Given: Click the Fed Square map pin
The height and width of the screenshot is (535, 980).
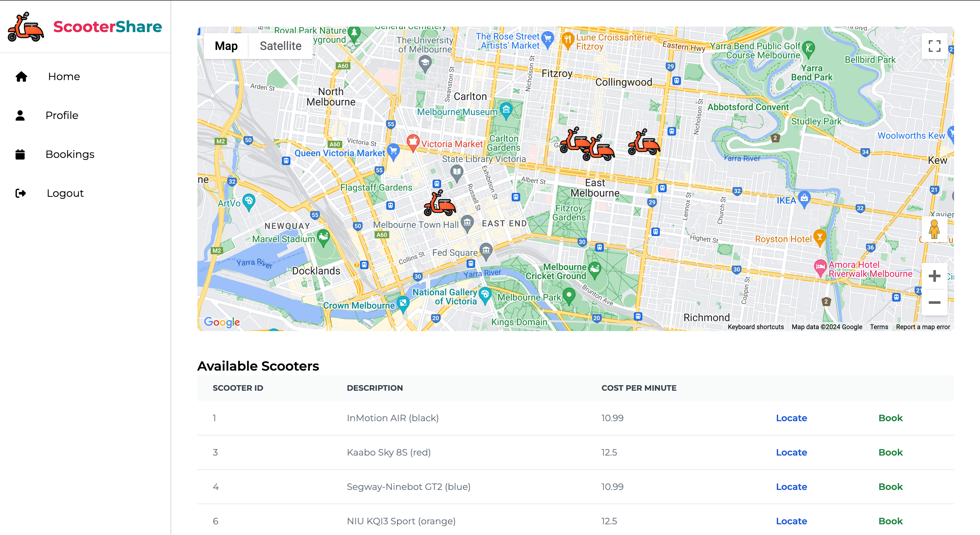Looking at the screenshot, I should (x=486, y=252).
